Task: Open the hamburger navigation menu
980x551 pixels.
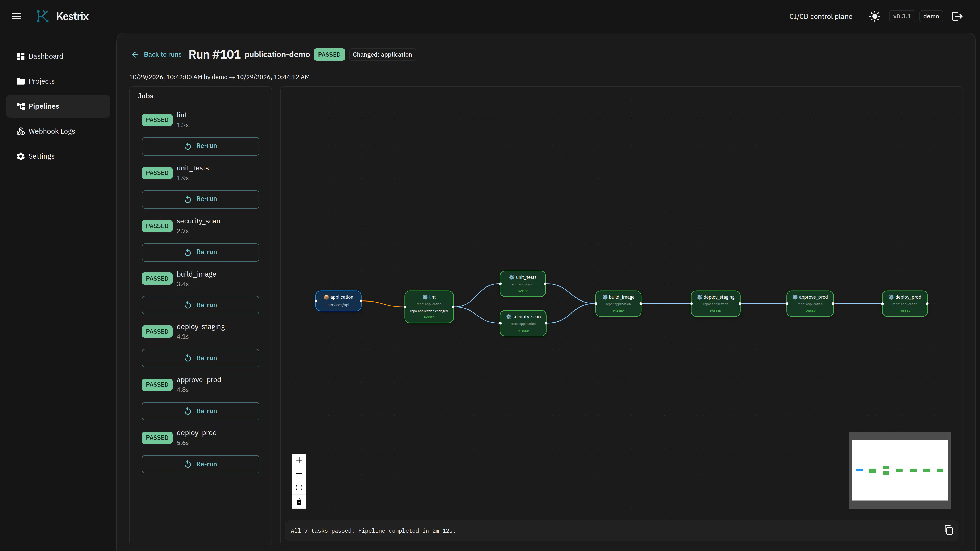Action: click(16, 16)
